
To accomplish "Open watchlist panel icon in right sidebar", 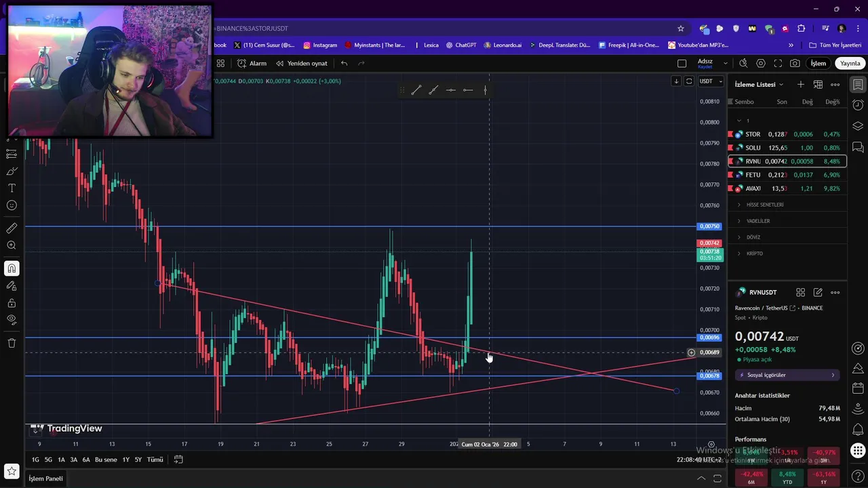I will 858,85.
